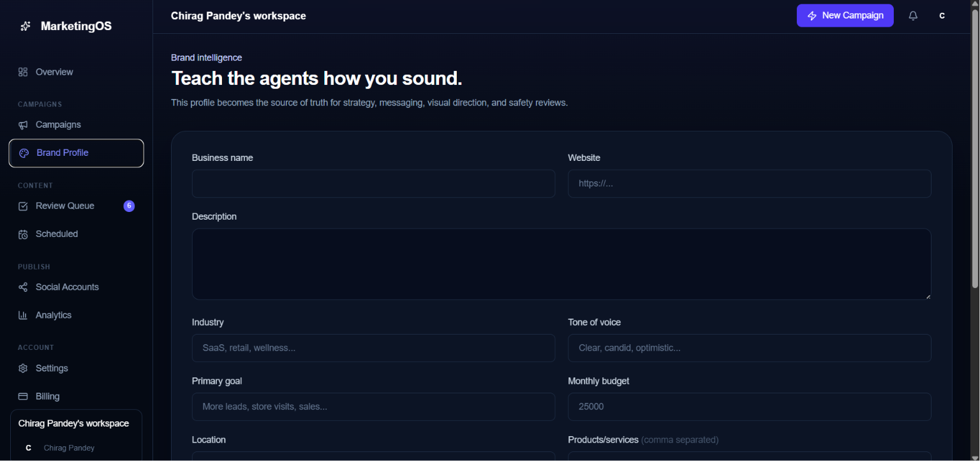Click the Review Queue checkbox icon
The height and width of the screenshot is (461, 980).
(x=23, y=206)
